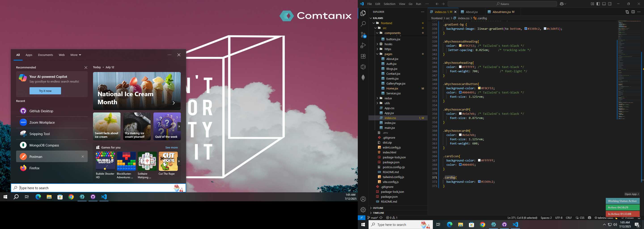Click #F9CF53 color swatch on line 340
This screenshot has height=229, width=644.
point(460,46)
